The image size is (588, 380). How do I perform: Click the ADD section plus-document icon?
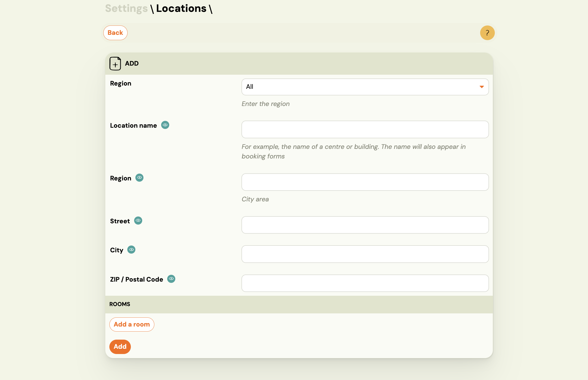coord(115,64)
